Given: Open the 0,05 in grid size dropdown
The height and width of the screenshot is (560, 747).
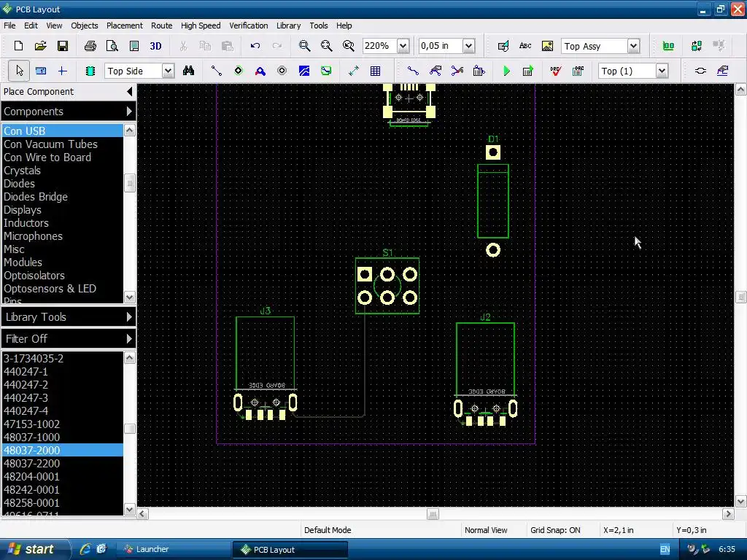Looking at the screenshot, I should point(469,46).
